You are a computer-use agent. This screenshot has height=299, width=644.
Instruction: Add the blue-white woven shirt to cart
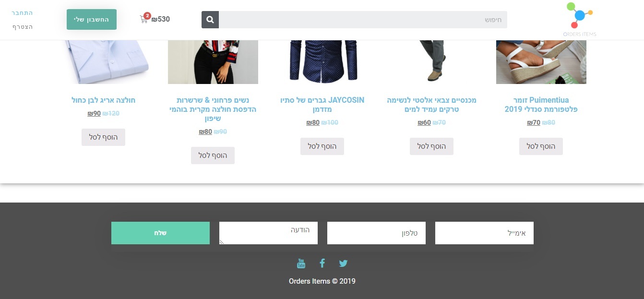click(103, 137)
